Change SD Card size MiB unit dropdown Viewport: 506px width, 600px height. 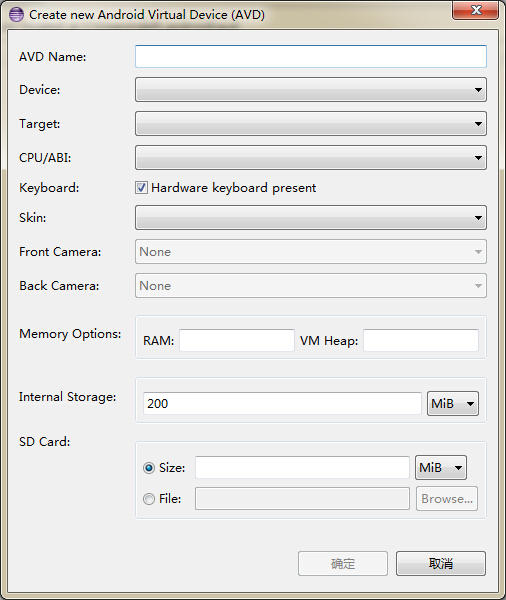441,467
